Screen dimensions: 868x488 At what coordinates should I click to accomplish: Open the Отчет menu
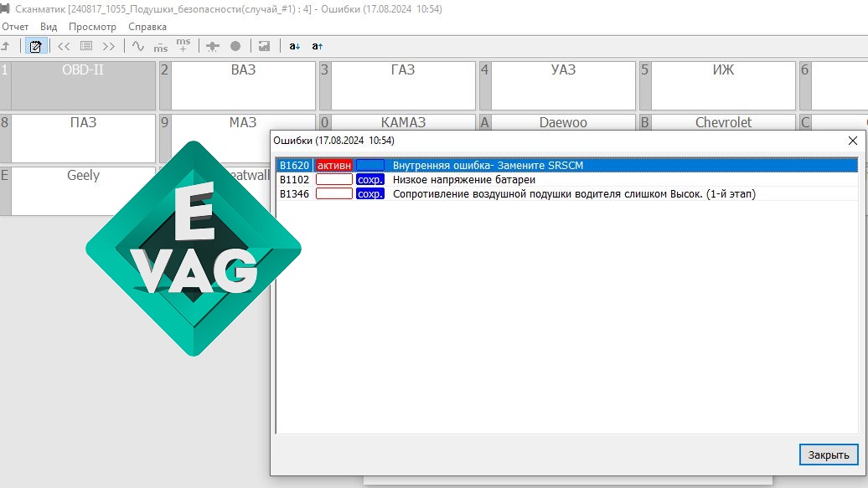15,27
